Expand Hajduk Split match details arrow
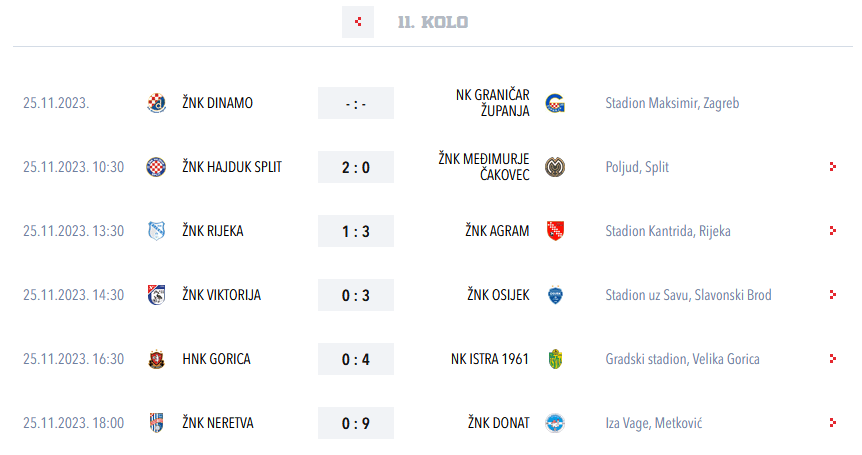The height and width of the screenshot is (455, 862). 833,167
